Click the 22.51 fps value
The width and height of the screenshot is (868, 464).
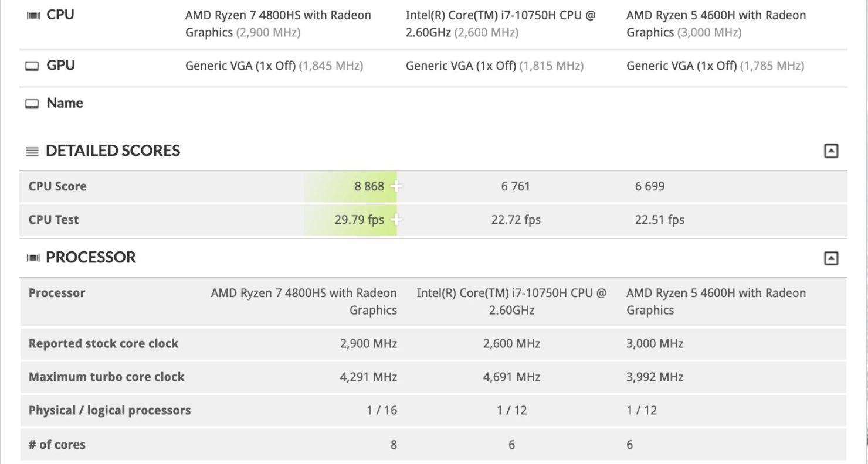[660, 220]
